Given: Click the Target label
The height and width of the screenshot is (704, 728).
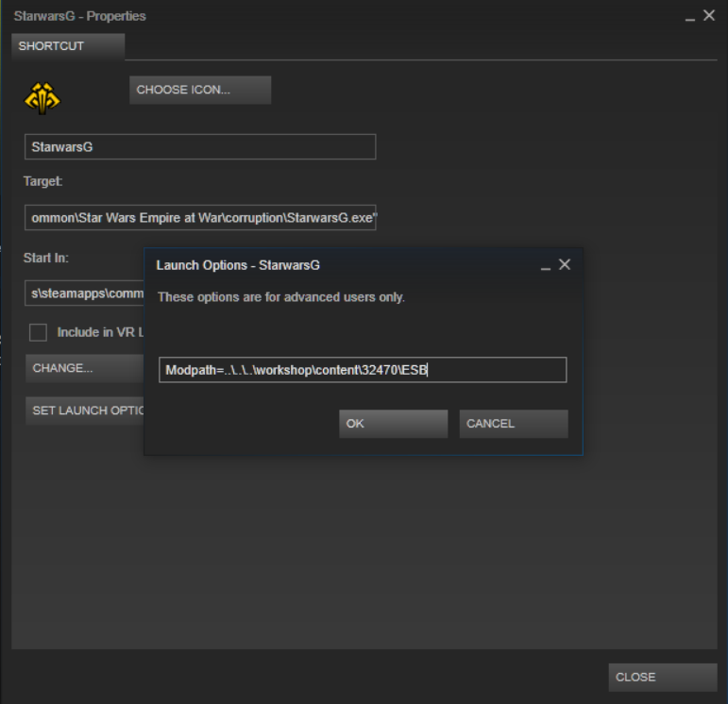Looking at the screenshot, I should pyautogui.click(x=42, y=181).
